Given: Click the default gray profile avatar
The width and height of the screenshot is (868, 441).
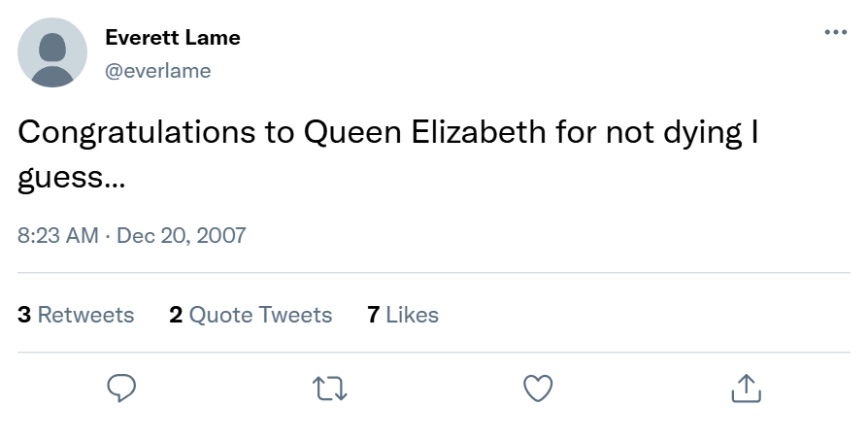Looking at the screenshot, I should coord(53,53).
